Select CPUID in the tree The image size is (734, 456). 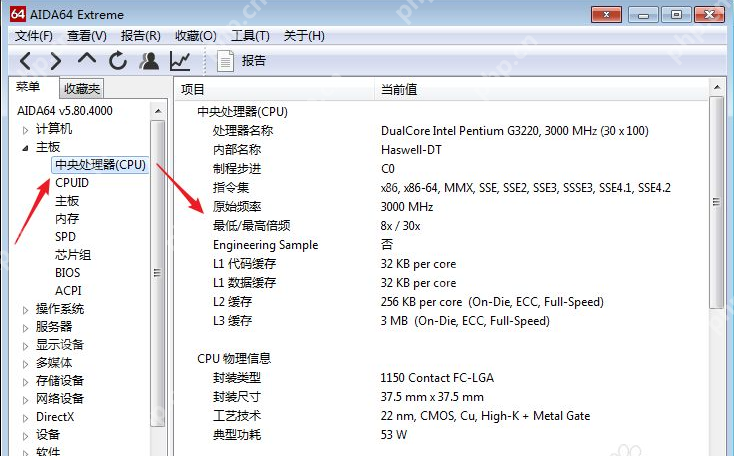[72, 183]
